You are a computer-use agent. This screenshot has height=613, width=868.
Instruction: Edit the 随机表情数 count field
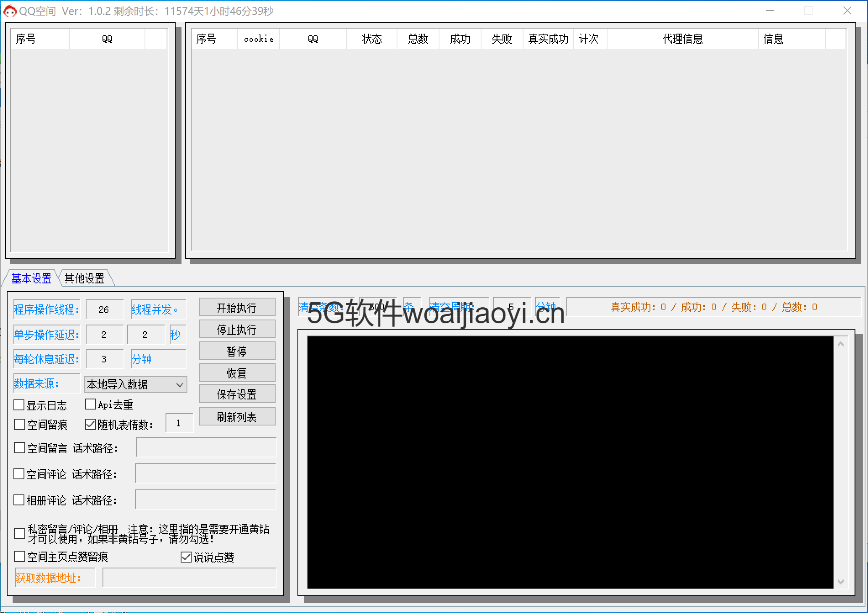[x=179, y=423]
